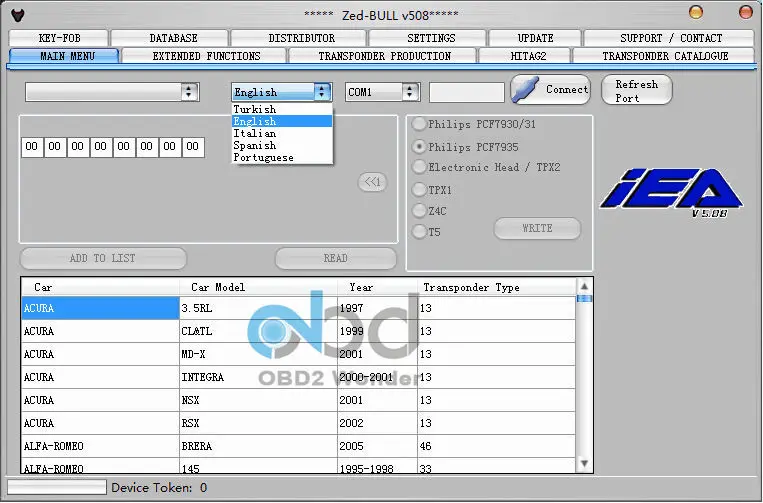This screenshot has width=763, height=503.
Task: Click the 1995-1998 year cell
Action: 377,468
